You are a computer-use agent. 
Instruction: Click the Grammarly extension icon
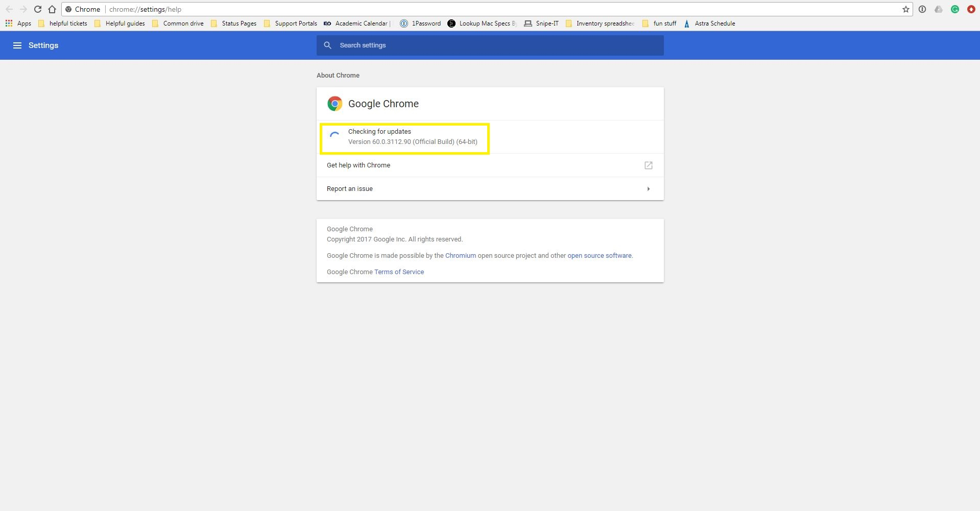point(955,9)
